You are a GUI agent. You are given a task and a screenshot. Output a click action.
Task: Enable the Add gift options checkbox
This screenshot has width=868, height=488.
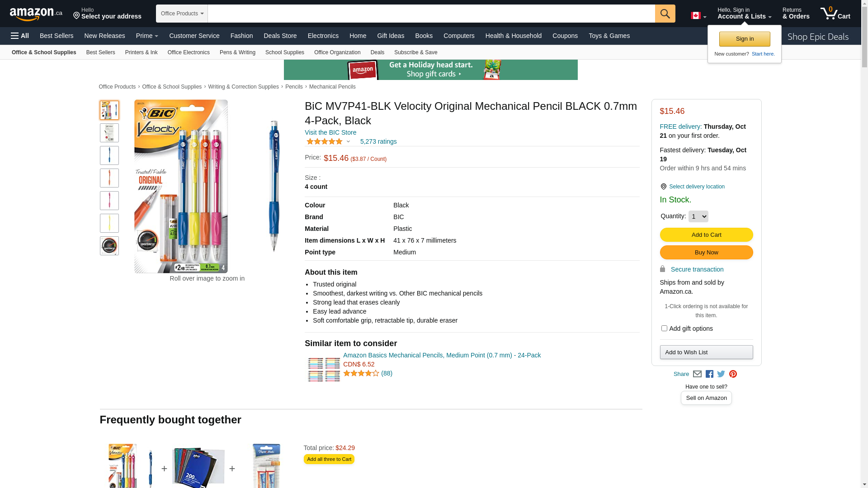click(664, 328)
